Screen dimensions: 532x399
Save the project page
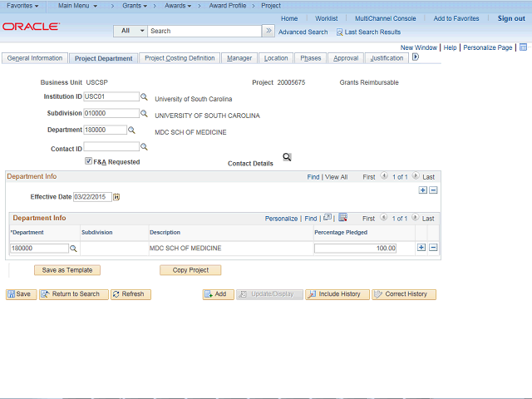(21, 294)
